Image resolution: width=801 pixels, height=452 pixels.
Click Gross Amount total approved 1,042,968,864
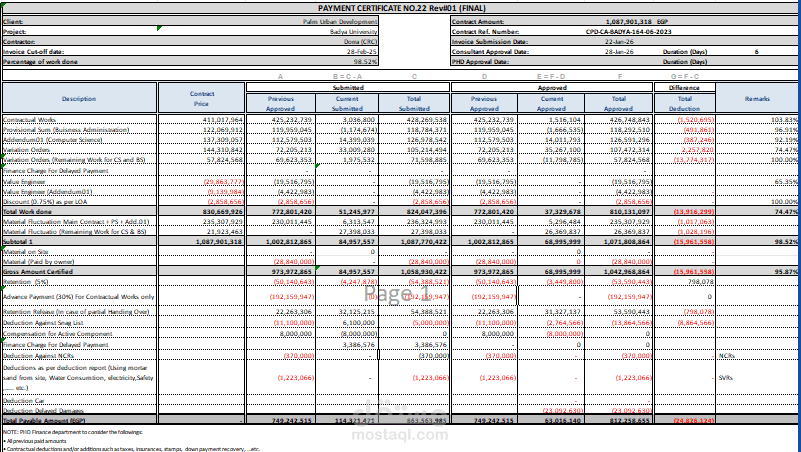pos(627,272)
